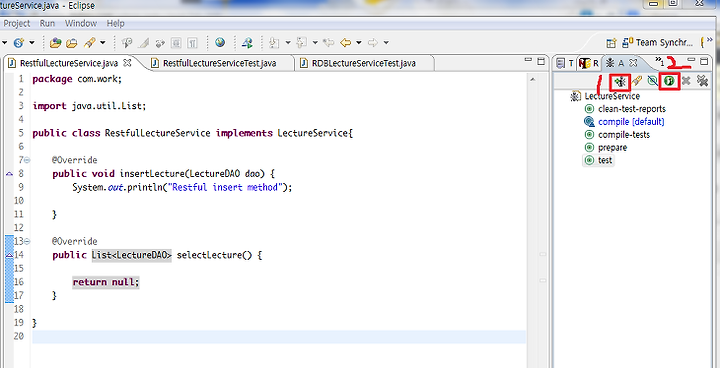
Task: Open the web browser globe icon
Action: point(220,43)
